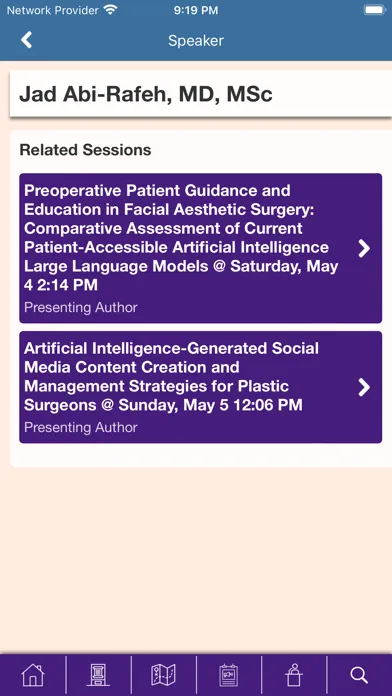The width and height of the screenshot is (392, 696).
Task: Open the exhibitor booth icon in bottom bar
Action: [x=98, y=675]
